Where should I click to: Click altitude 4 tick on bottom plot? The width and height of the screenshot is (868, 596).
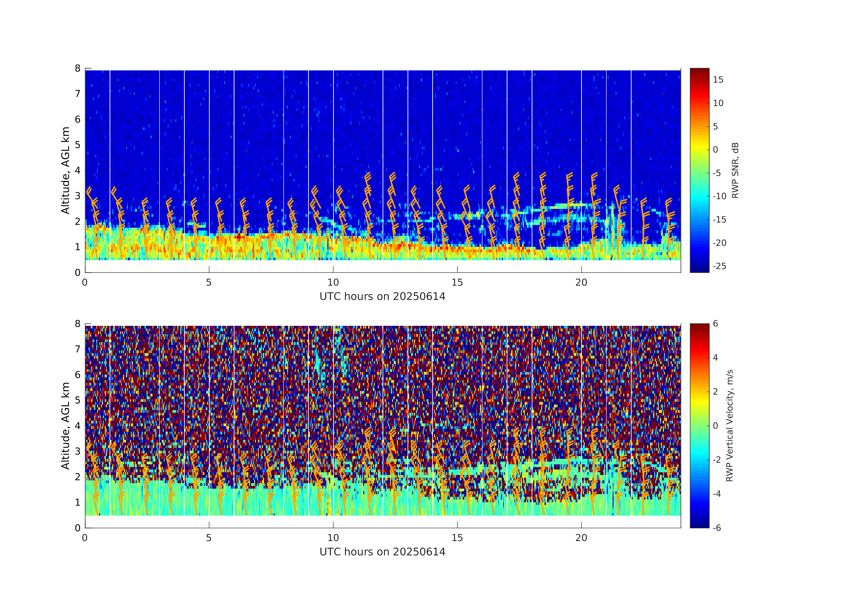pos(78,426)
